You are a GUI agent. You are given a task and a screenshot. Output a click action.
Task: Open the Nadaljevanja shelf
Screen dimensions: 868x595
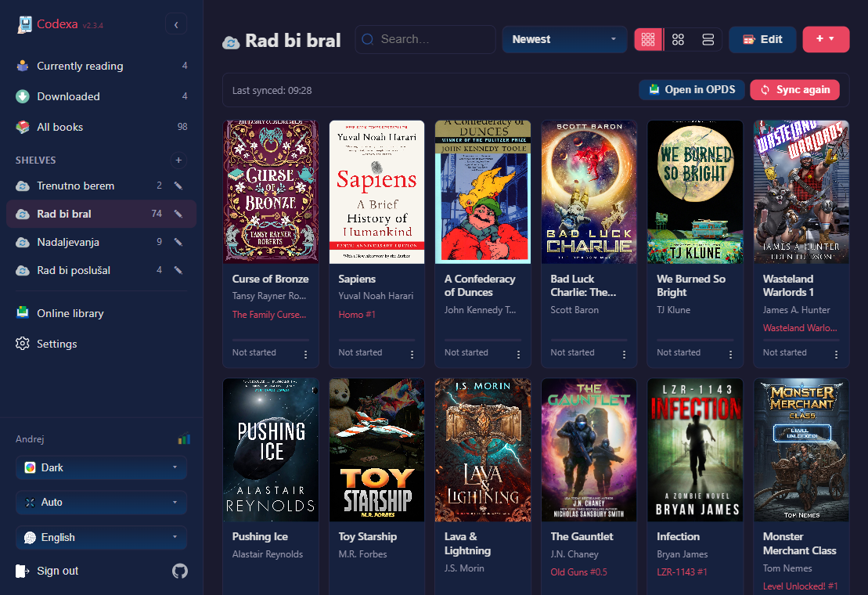[101, 242]
